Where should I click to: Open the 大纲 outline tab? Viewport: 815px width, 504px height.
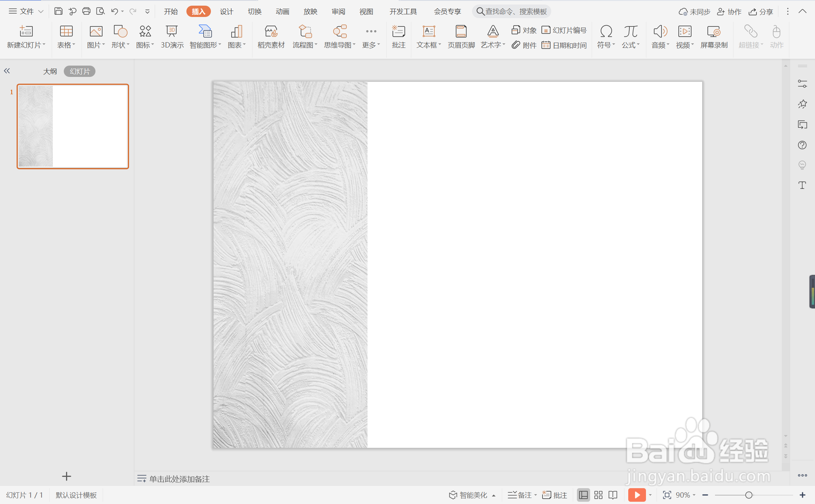click(x=50, y=71)
